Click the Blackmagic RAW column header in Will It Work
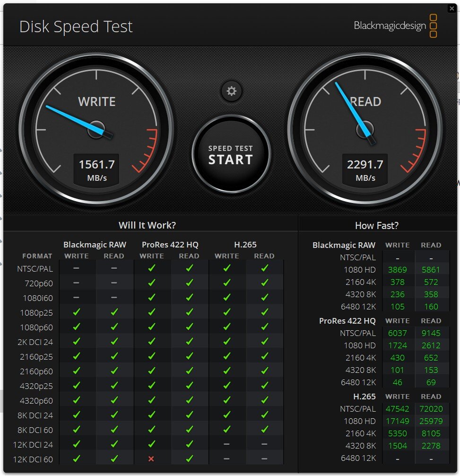Screen dimensions: 460x476 point(95,245)
